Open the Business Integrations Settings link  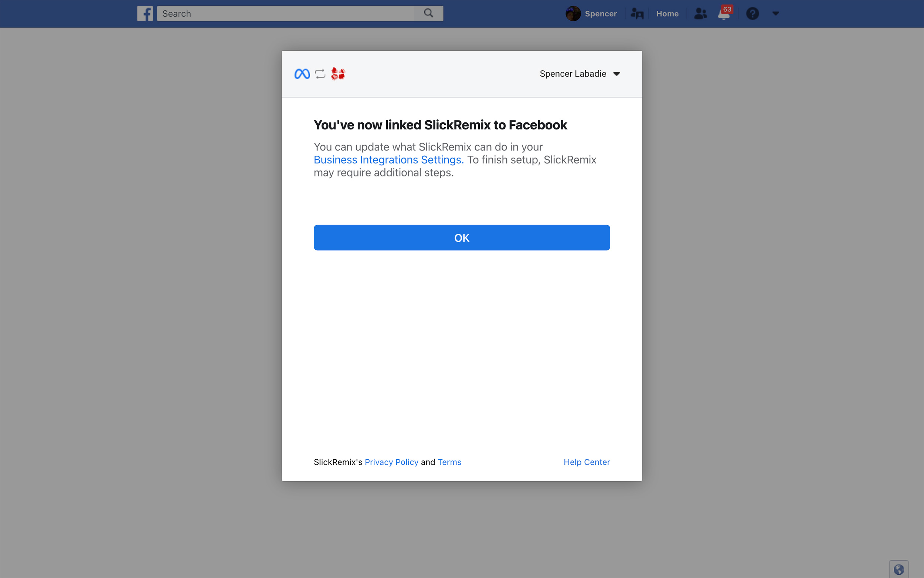[388, 160]
